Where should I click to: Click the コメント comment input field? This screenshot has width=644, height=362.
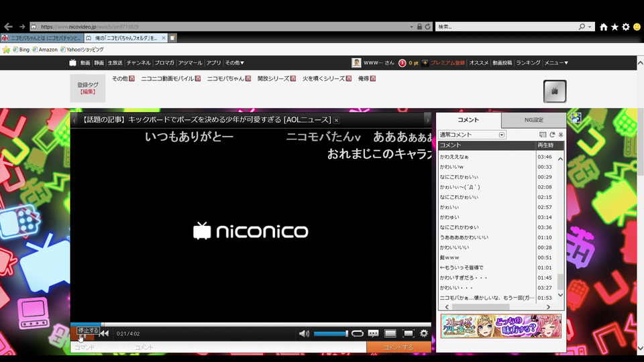pos(248,347)
